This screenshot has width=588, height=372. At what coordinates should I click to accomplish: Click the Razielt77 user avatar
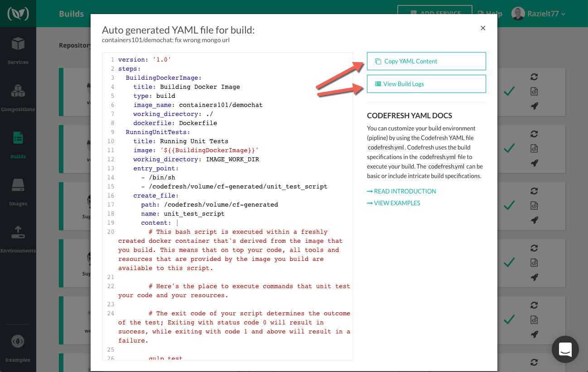point(518,14)
